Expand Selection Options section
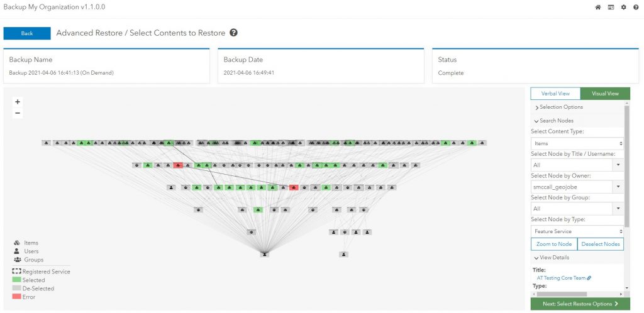This screenshot has height=313, width=644. click(558, 107)
